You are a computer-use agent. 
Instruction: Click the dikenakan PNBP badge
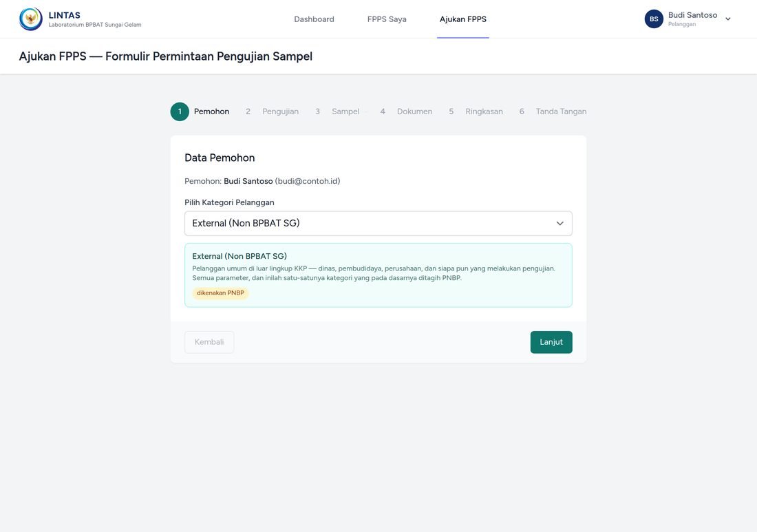click(220, 293)
